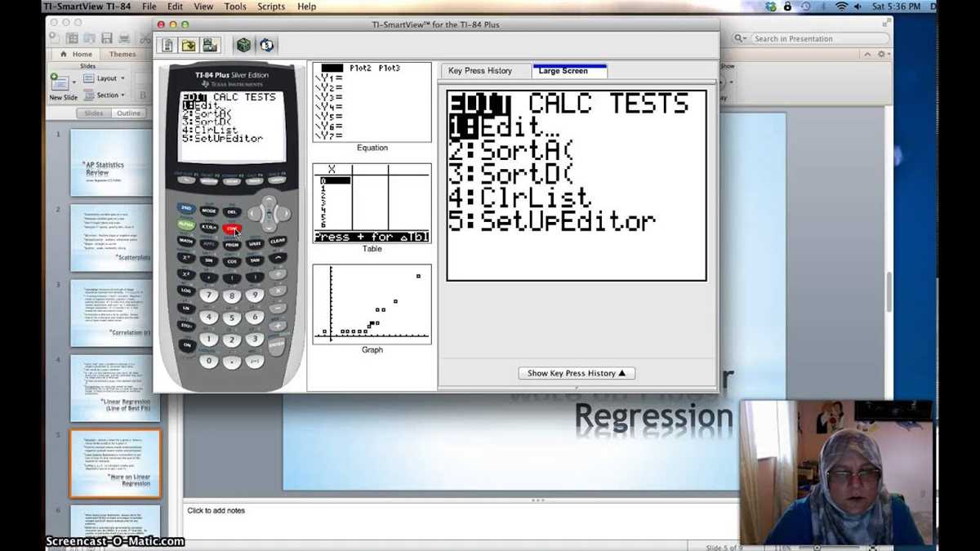The height and width of the screenshot is (551, 980).
Task: Click the first document icon in SmartView toolbar
Action: pyautogui.click(x=167, y=45)
